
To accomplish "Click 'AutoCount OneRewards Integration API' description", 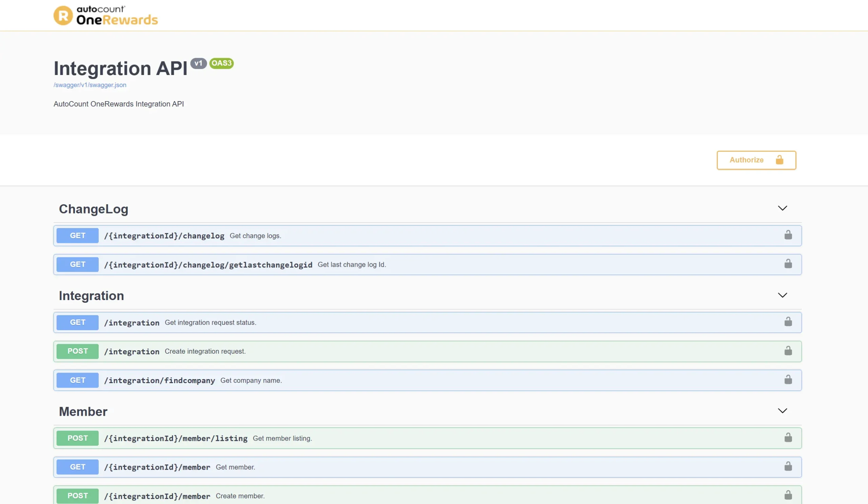I will coord(118,104).
